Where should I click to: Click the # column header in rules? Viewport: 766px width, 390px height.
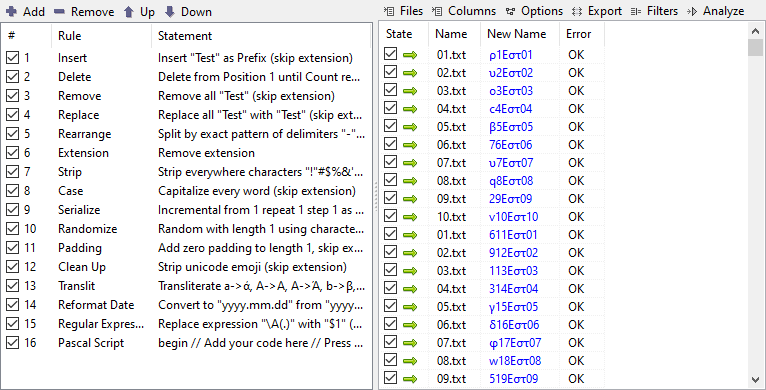click(x=26, y=36)
